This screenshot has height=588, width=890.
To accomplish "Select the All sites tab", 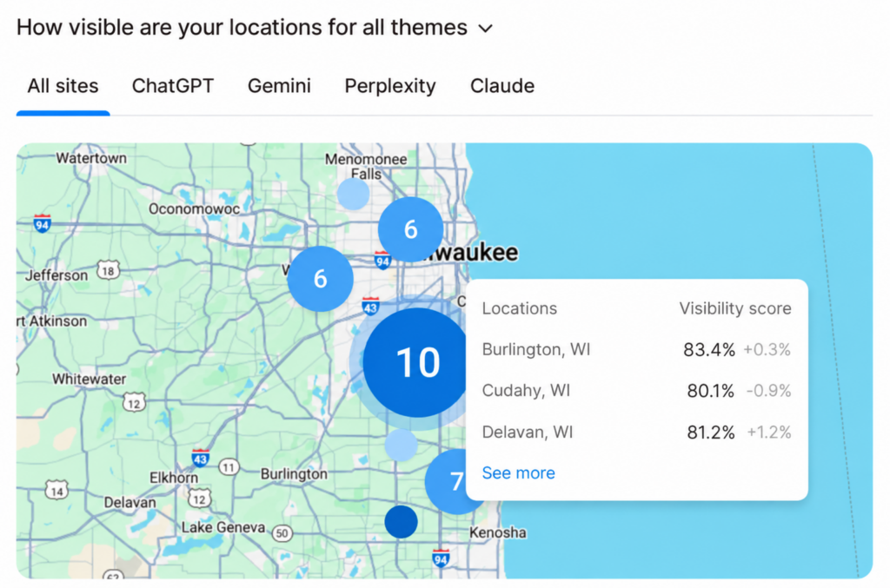I will click(x=63, y=86).
